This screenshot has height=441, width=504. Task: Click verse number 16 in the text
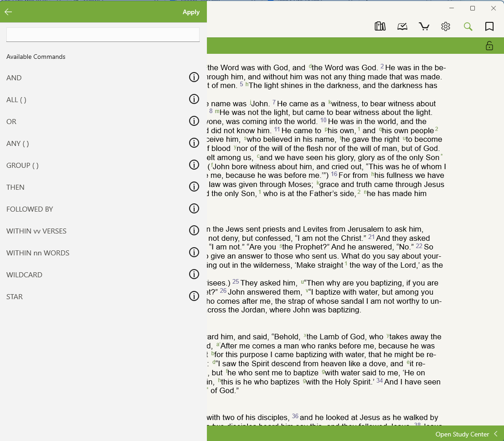(334, 174)
